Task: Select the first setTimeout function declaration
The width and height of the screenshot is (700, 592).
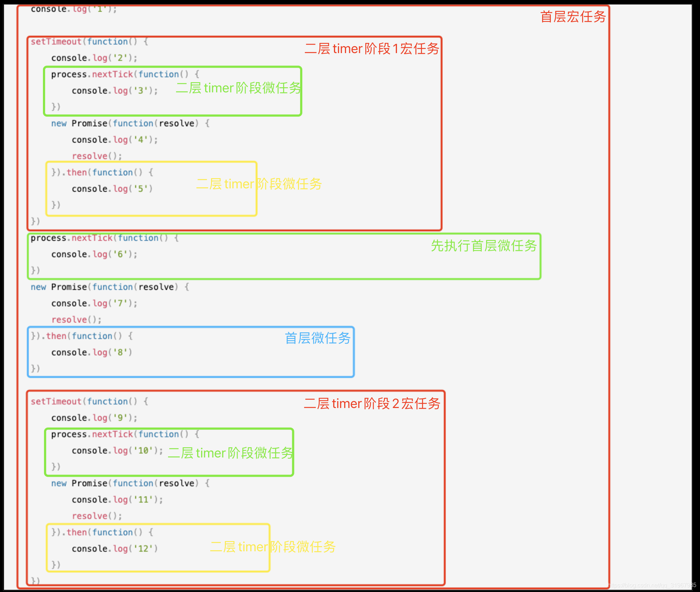Action: pos(87,41)
